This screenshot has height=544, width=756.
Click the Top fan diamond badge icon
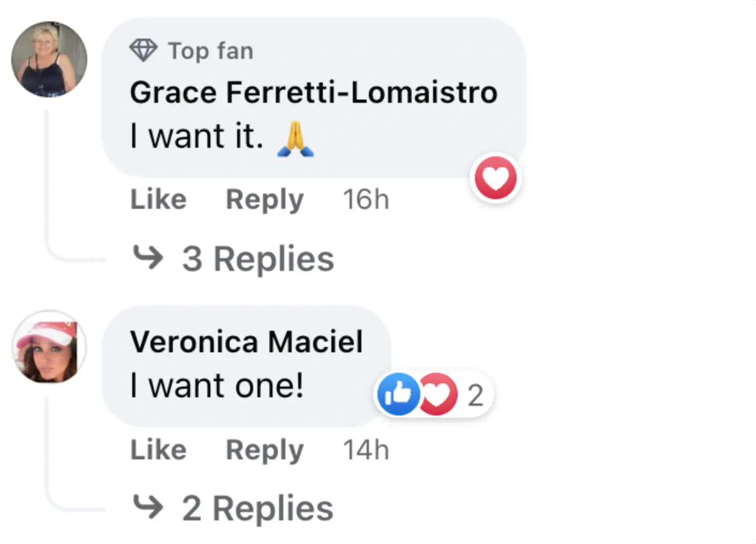[x=143, y=51]
